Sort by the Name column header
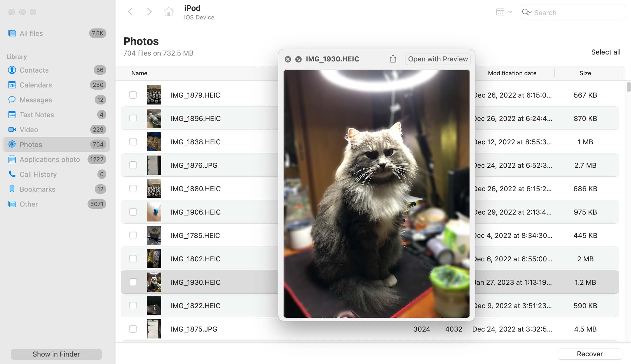631x364 pixels. (x=139, y=73)
